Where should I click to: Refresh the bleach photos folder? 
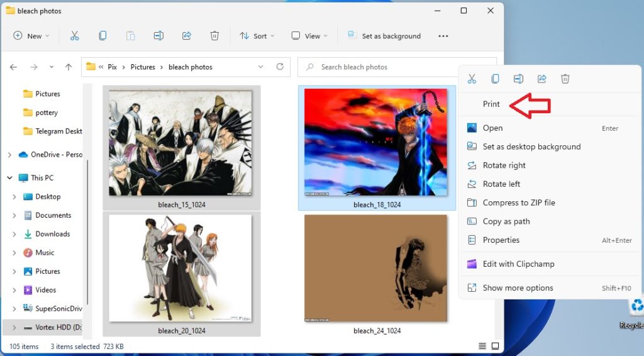(280, 67)
